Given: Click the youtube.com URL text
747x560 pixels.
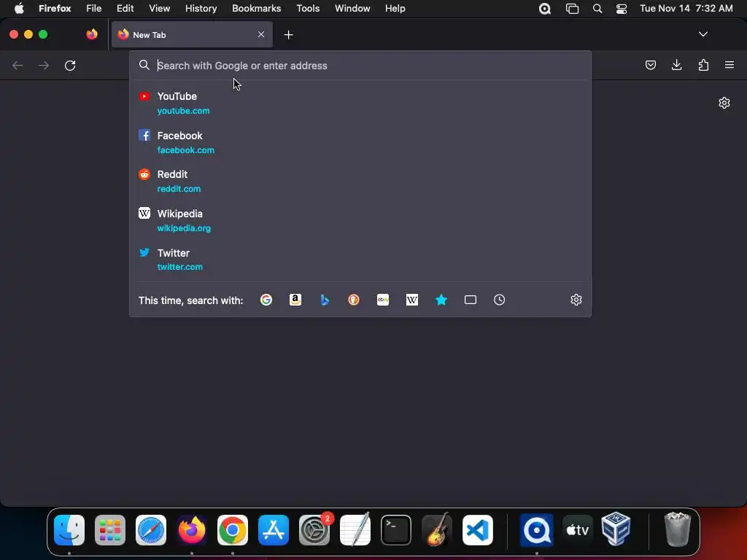Looking at the screenshot, I should click(183, 111).
